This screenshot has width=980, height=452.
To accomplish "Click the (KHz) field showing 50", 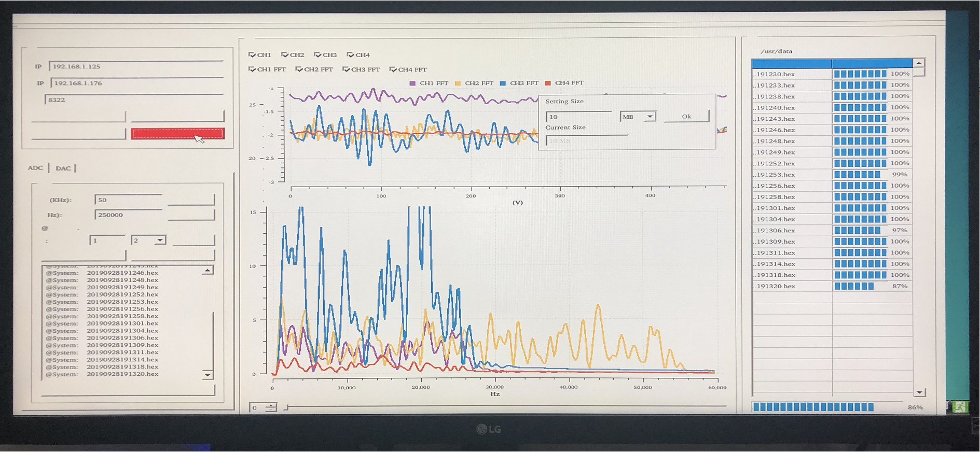I will [129, 200].
